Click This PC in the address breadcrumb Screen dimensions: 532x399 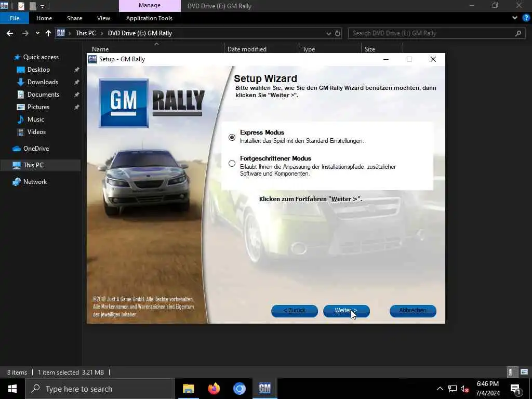click(86, 33)
